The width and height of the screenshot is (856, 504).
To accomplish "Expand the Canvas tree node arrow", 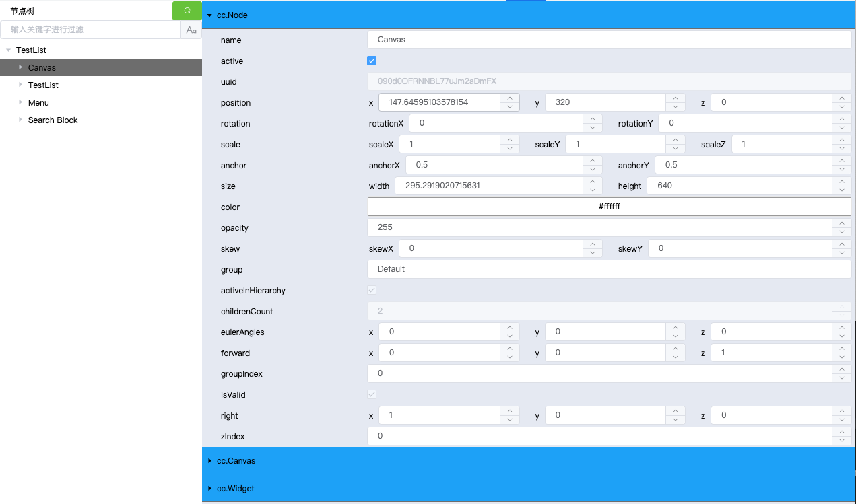I will (20, 67).
